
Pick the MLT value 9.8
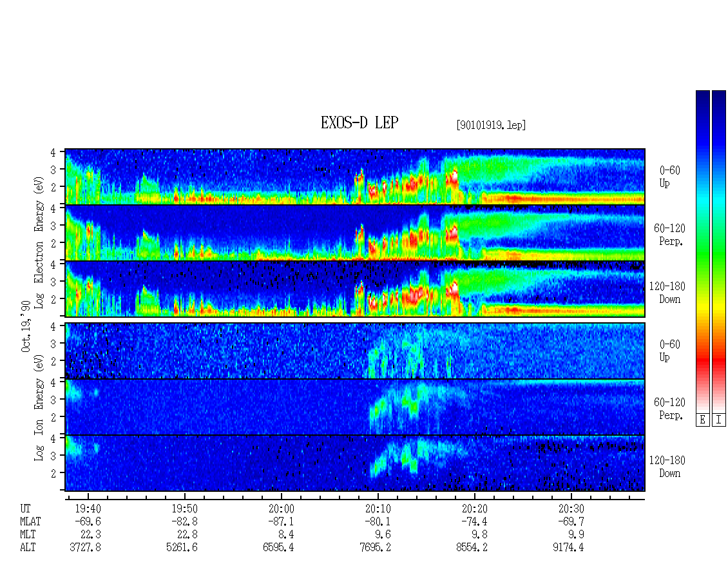(479, 535)
